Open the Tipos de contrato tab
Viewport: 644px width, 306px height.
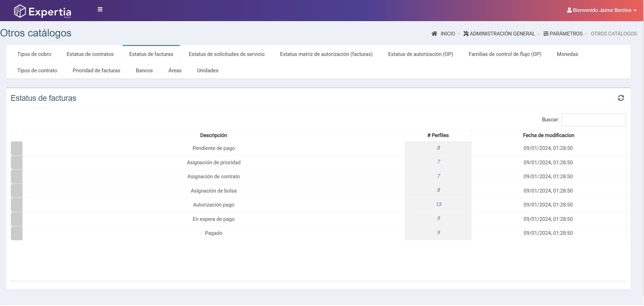(37, 71)
